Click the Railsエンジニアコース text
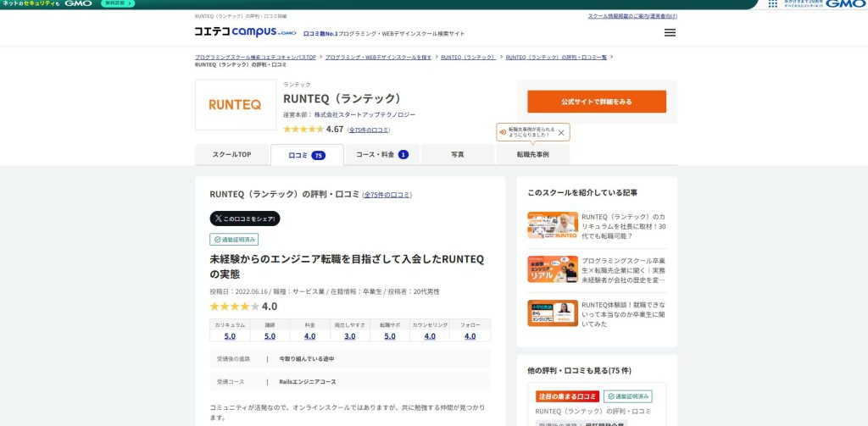The image size is (868, 426). (x=307, y=382)
